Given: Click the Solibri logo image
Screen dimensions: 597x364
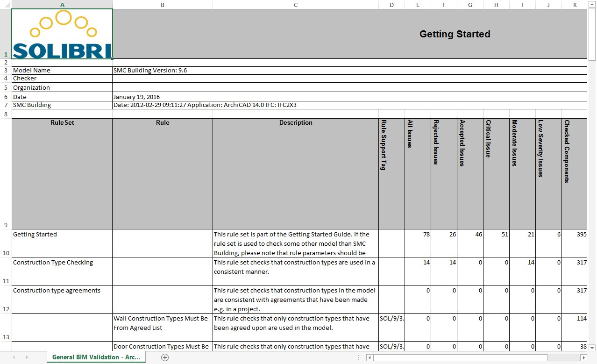Looking at the screenshot, I should (x=62, y=34).
